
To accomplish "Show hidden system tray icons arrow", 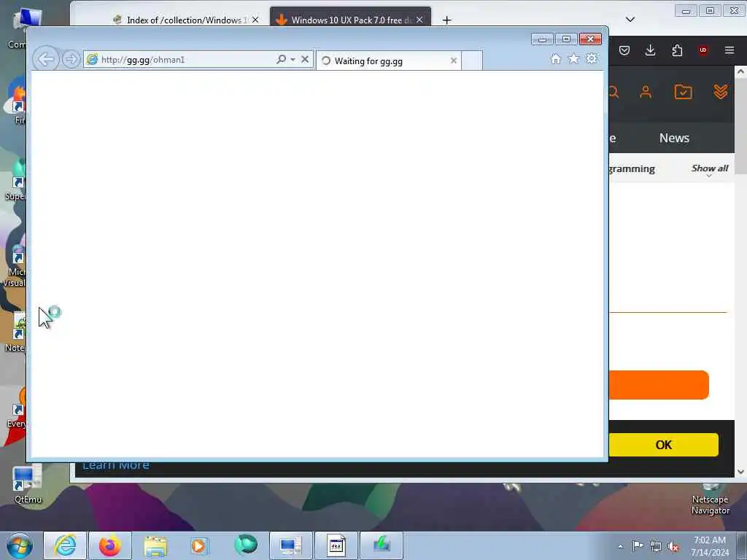I will [x=620, y=546].
